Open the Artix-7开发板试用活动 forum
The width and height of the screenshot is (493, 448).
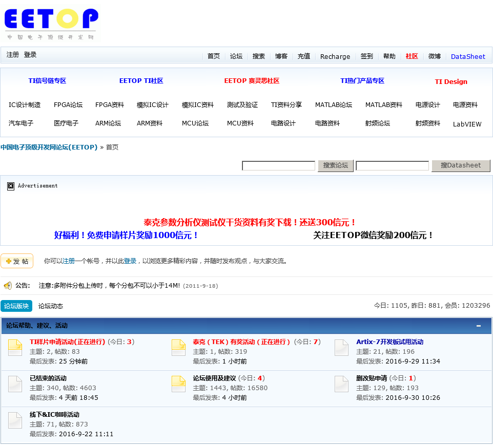click(389, 342)
